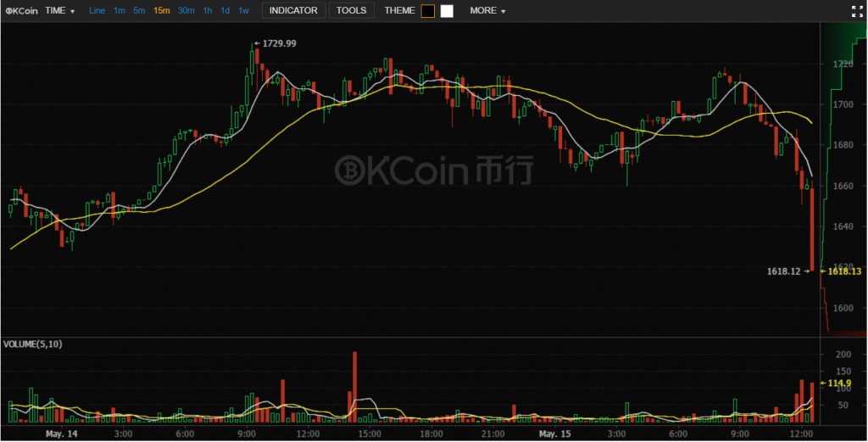Open the TIME dropdown menu
This screenshot has height=442, width=868.
tap(60, 10)
